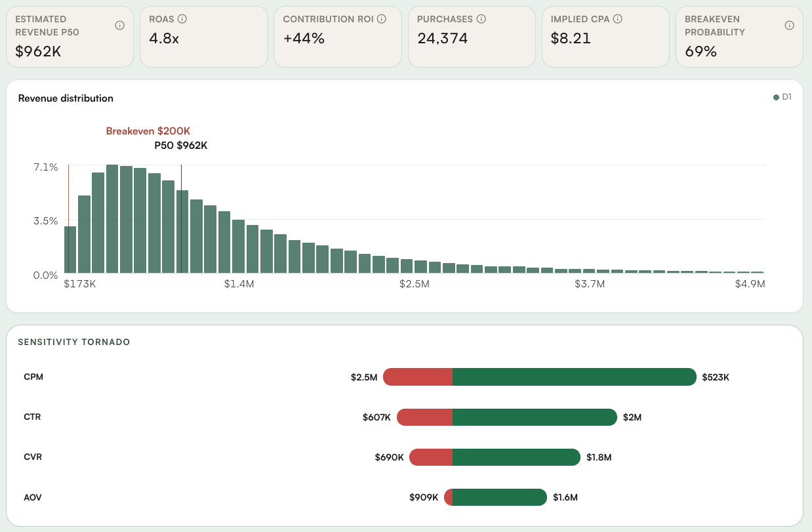Click the red segment of the CTR bar
Image resolution: width=812 pixels, height=532 pixels.
[425, 417]
